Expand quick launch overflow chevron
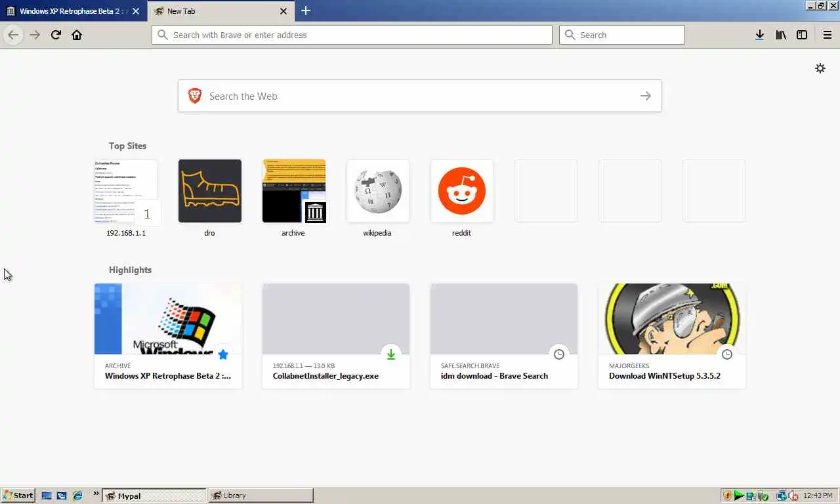 click(96, 493)
